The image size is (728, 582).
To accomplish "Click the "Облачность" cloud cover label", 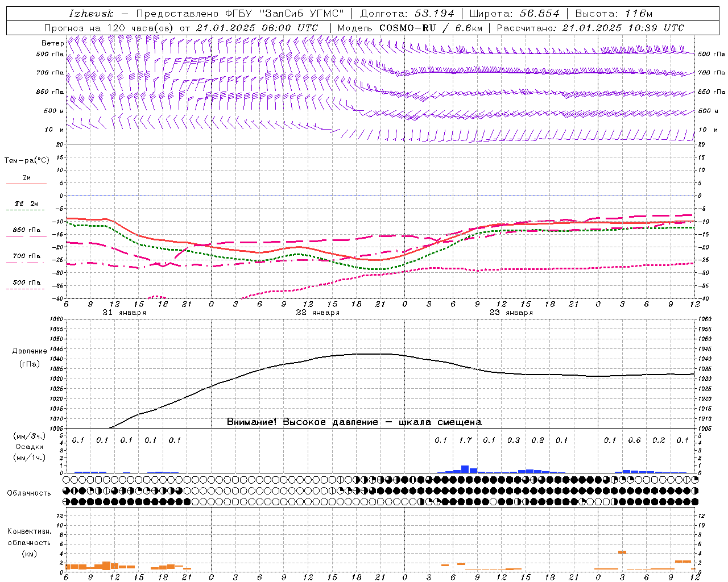I will click(29, 493).
